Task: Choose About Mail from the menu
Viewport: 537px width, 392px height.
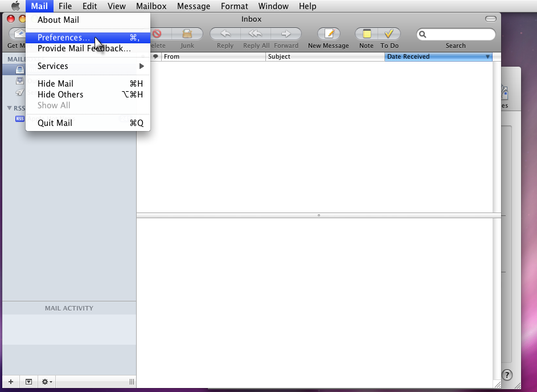Action: coord(88,20)
